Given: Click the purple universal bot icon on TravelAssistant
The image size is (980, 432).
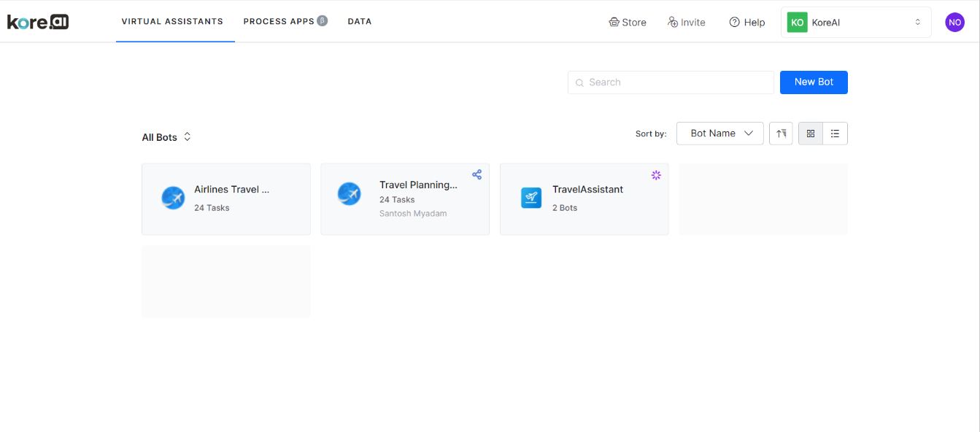Looking at the screenshot, I should pos(656,174).
